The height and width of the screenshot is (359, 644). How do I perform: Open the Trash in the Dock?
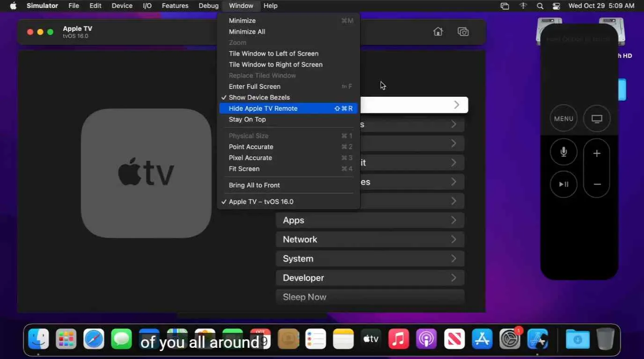(x=605, y=339)
